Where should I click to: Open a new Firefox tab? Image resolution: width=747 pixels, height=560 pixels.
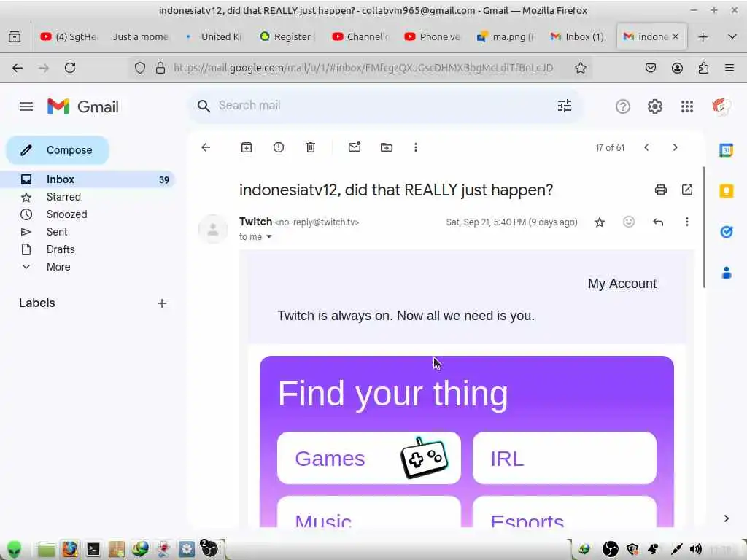703,36
